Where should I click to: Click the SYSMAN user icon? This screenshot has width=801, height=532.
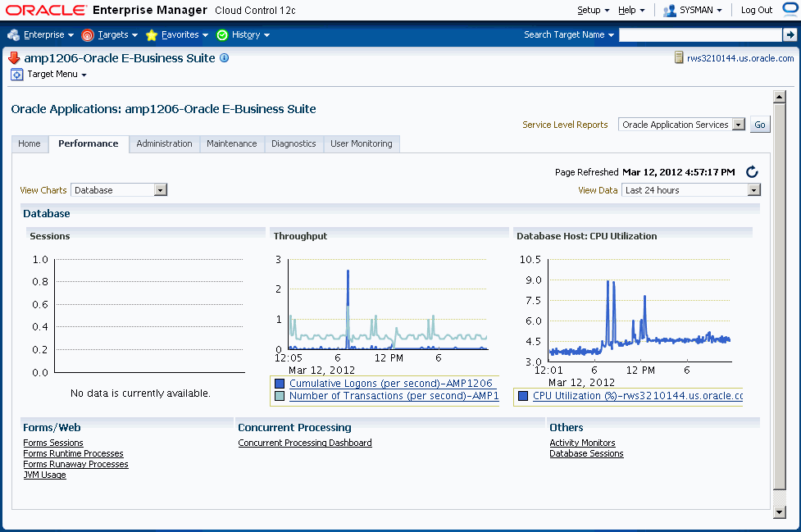tap(669, 10)
